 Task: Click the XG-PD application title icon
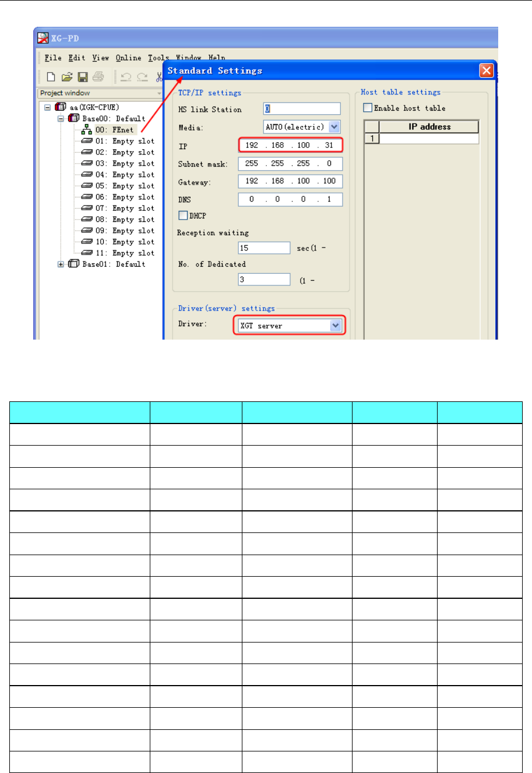tap(43, 38)
